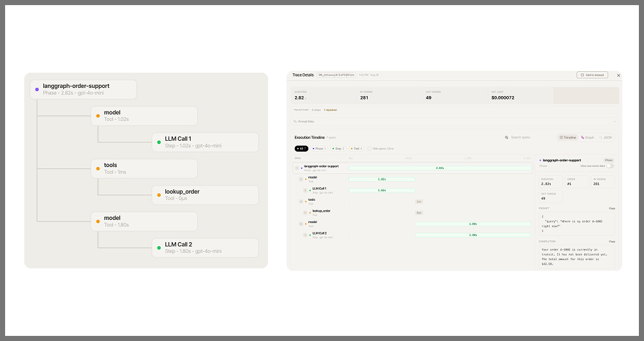Check the Hide spans under 5ms checkbox
The width and height of the screenshot is (644, 341).
tap(370, 149)
